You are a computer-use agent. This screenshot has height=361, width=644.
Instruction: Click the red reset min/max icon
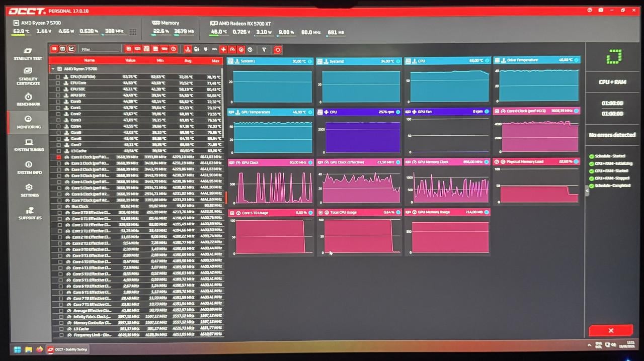pyautogui.click(x=278, y=49)
